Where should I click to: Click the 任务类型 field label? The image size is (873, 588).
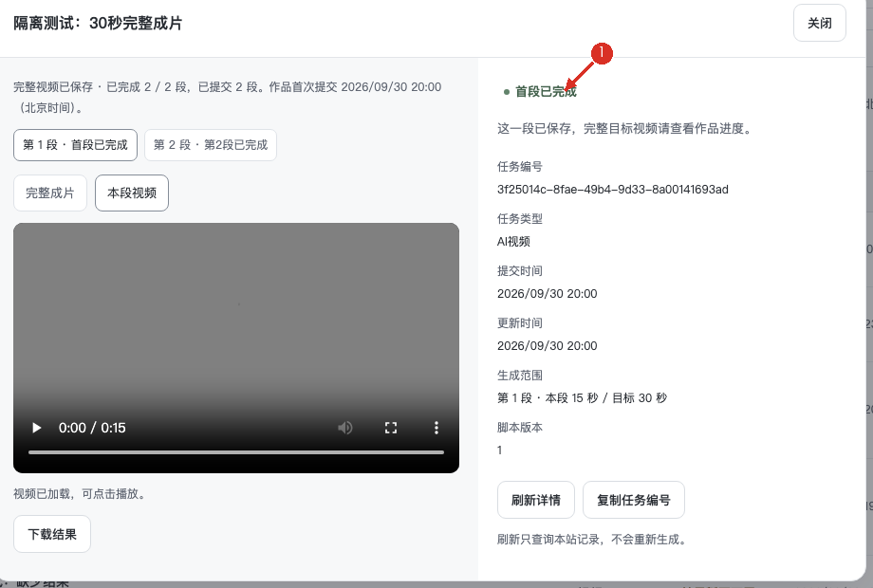[x=519, y=219]
